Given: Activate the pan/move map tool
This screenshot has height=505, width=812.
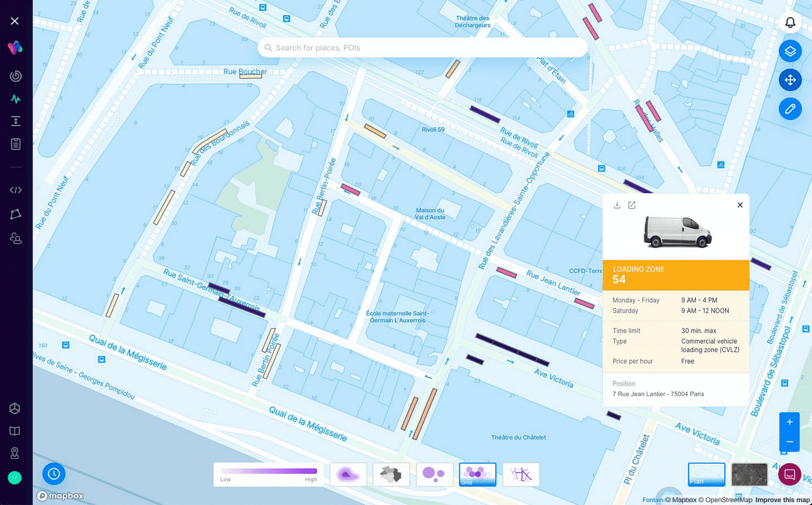Looking at the screenshot, I should click(790, 80).
